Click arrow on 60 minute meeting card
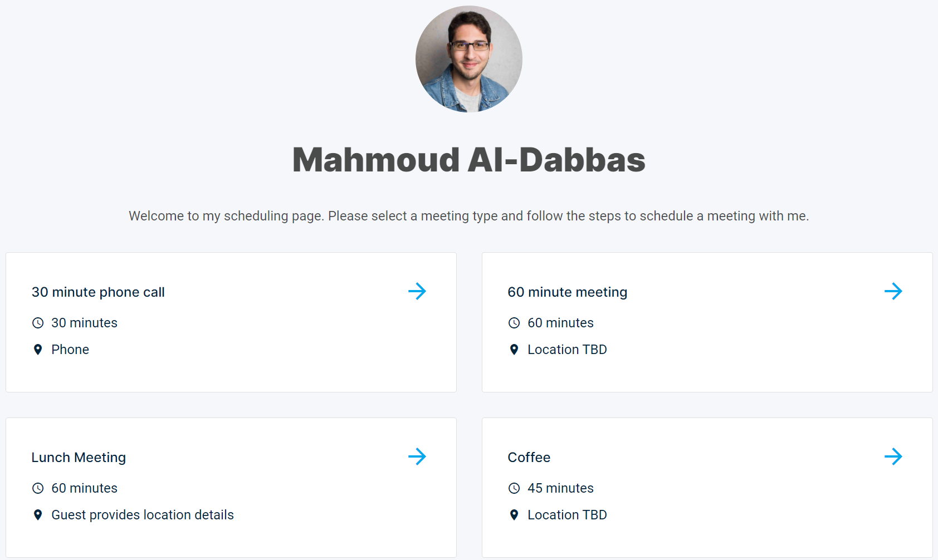The width and height of the screenshot is (938, 560). [893, 291]
